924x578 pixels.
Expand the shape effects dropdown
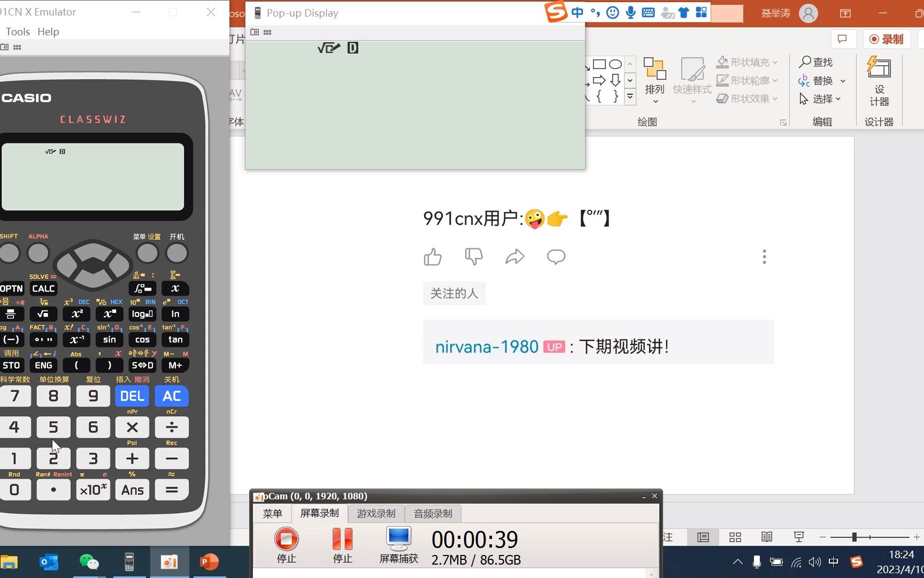775,99
